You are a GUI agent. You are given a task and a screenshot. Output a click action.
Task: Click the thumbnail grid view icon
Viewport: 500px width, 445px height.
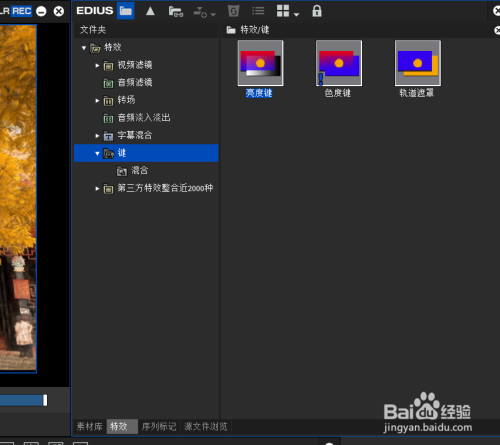point(283,11)
